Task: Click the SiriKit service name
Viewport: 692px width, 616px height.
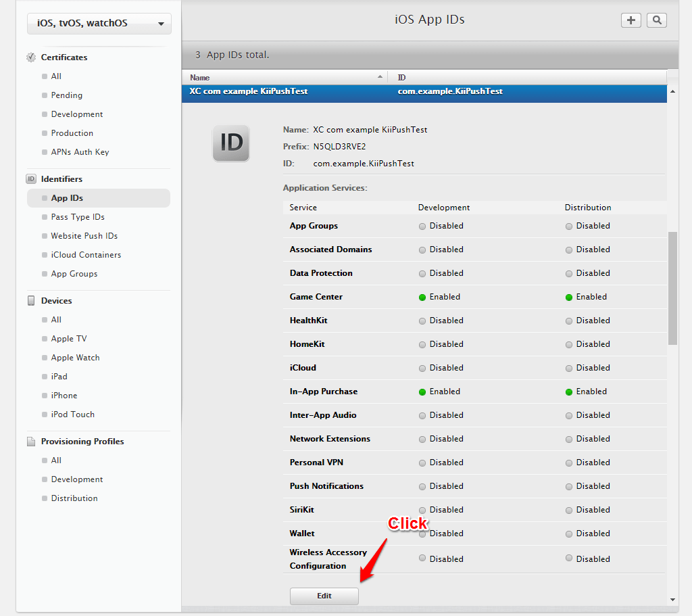Action: [x=302, y=510]
